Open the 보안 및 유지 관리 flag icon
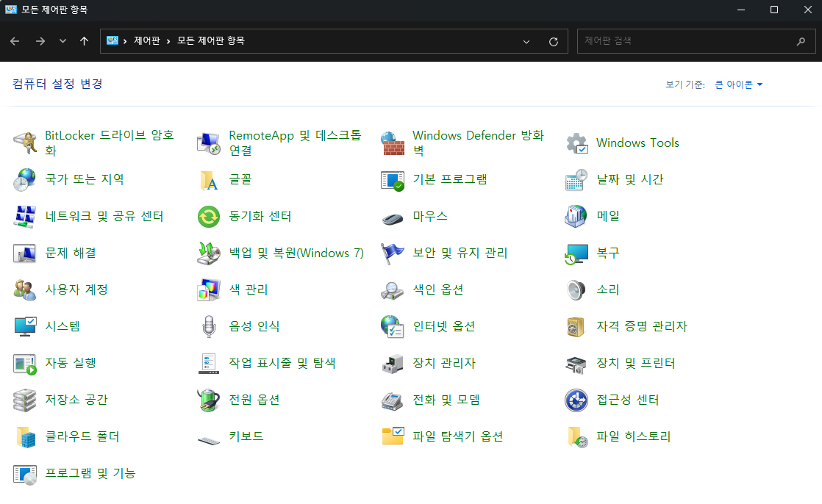The height and width of the screenshot is (504, 822). click(393, 253)
